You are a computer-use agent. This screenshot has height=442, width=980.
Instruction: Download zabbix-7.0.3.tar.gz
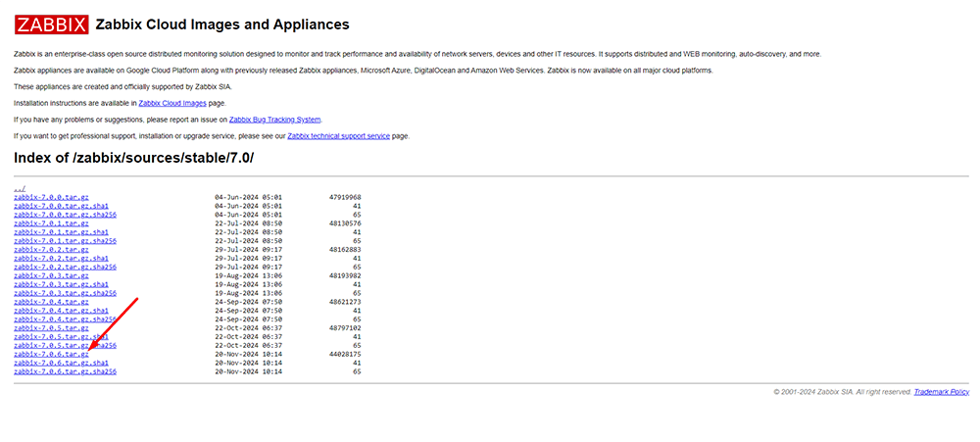click(51, 275)
